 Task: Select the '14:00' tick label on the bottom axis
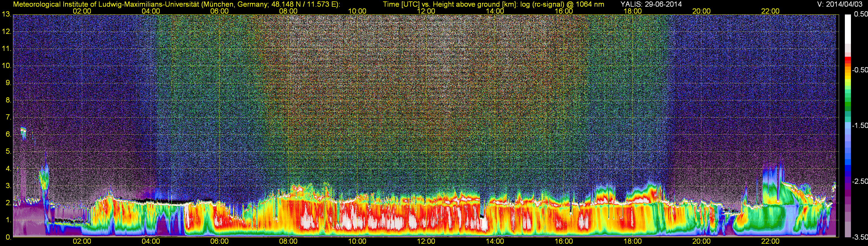coord(495,241)
